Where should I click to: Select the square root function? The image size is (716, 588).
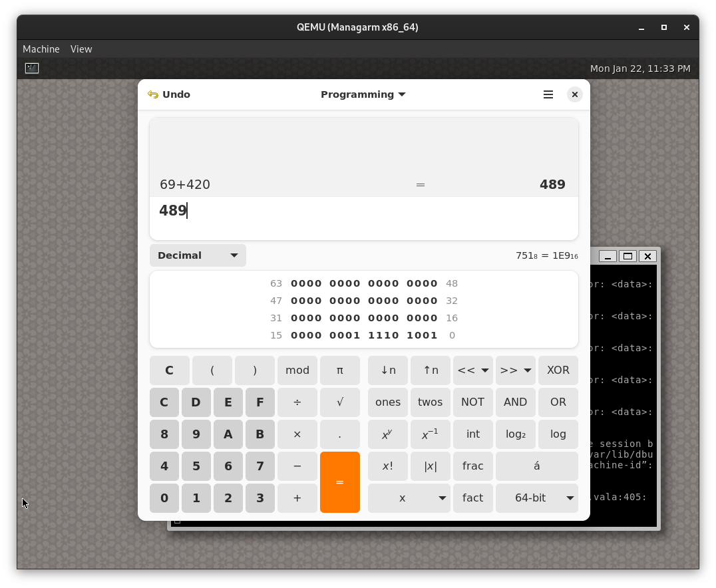(340, 402)
